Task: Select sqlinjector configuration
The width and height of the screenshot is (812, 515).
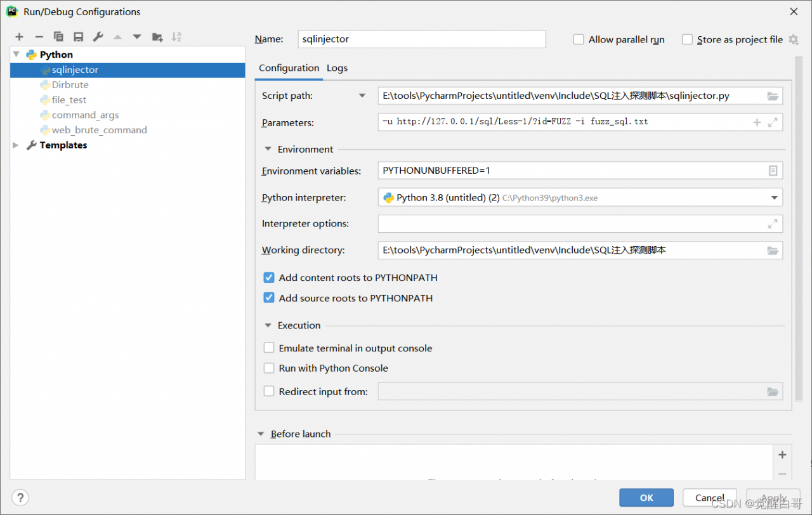Action: (128, 70)
